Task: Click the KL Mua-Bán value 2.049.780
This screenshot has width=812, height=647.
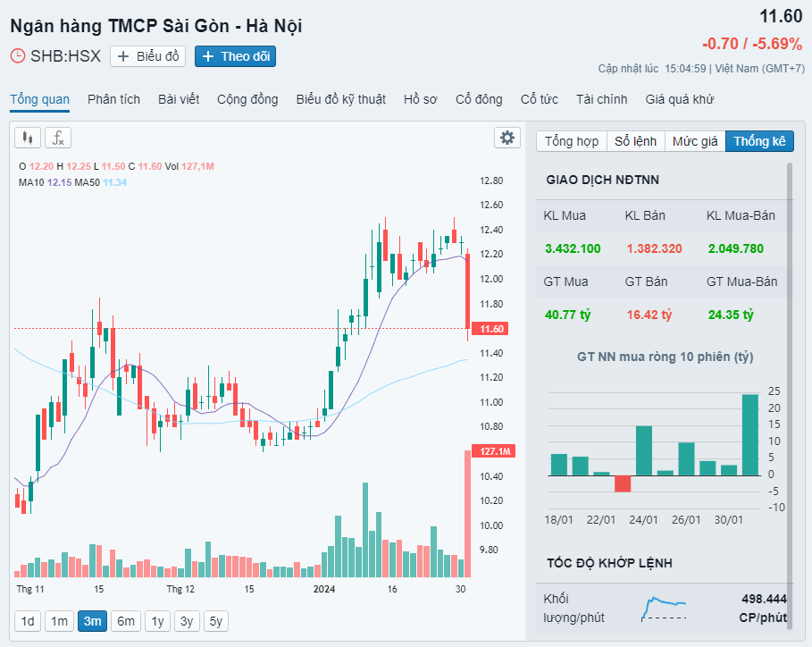Action: click(x=736, y=248)
